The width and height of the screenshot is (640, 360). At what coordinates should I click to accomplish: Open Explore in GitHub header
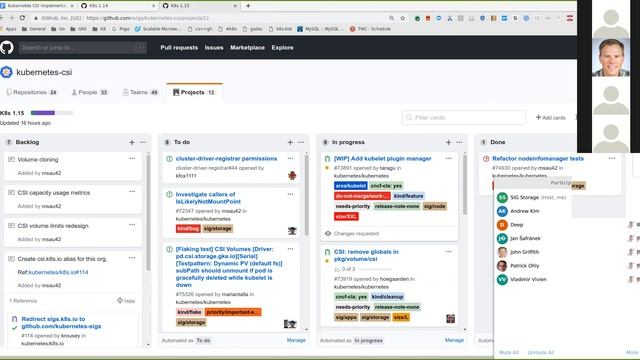[x=282, y=48]
